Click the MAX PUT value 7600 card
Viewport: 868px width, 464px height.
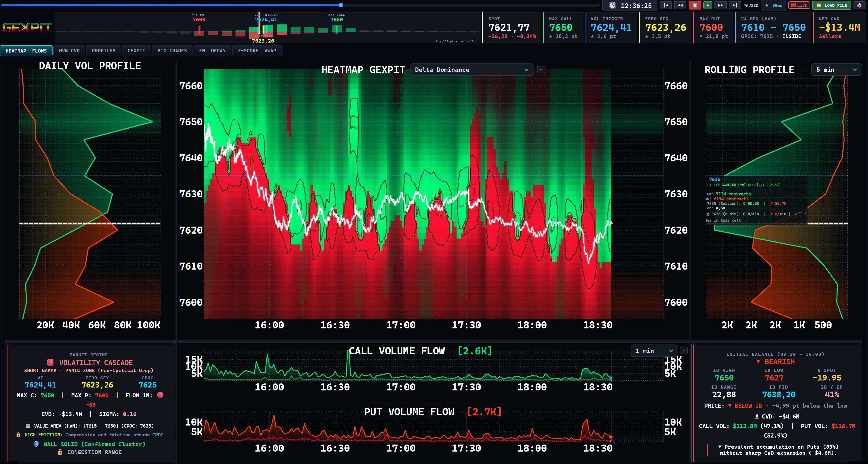[714, 28]
